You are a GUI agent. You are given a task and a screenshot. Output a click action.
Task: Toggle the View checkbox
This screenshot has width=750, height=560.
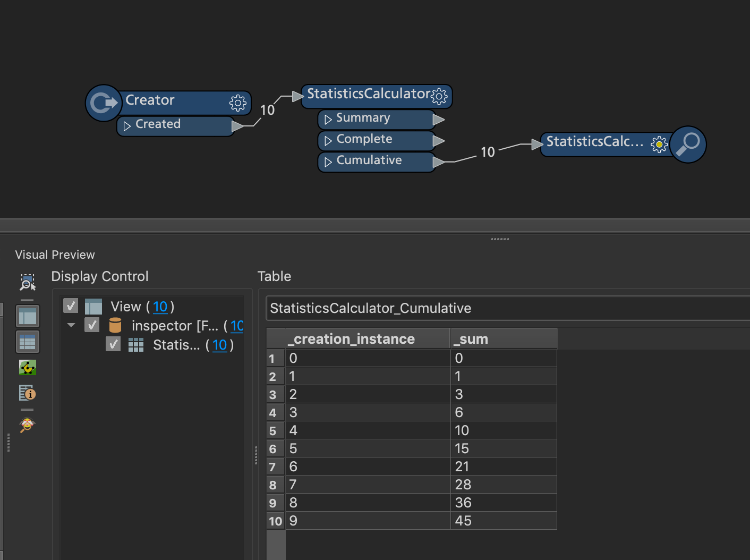click(x=71, y=306)
